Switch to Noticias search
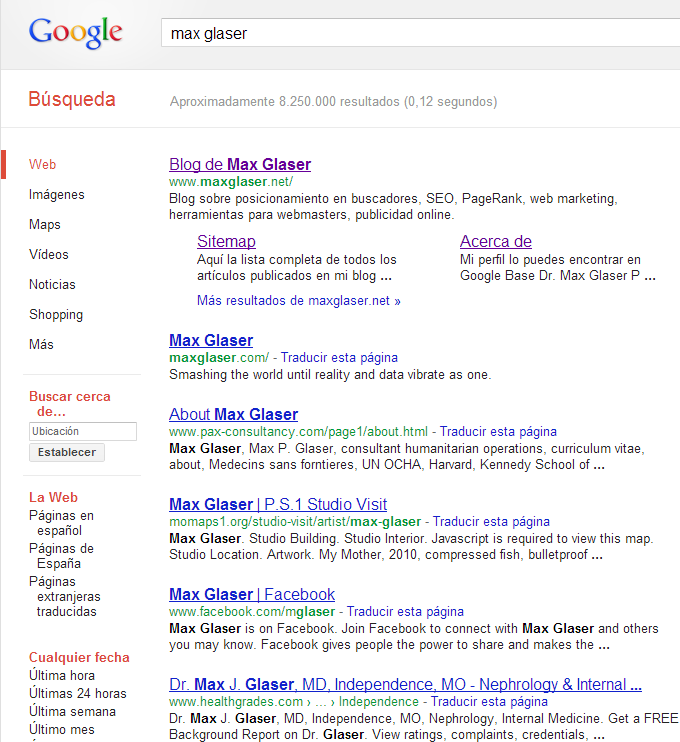The width and height of the screenshot is (680, 742). 52,284
